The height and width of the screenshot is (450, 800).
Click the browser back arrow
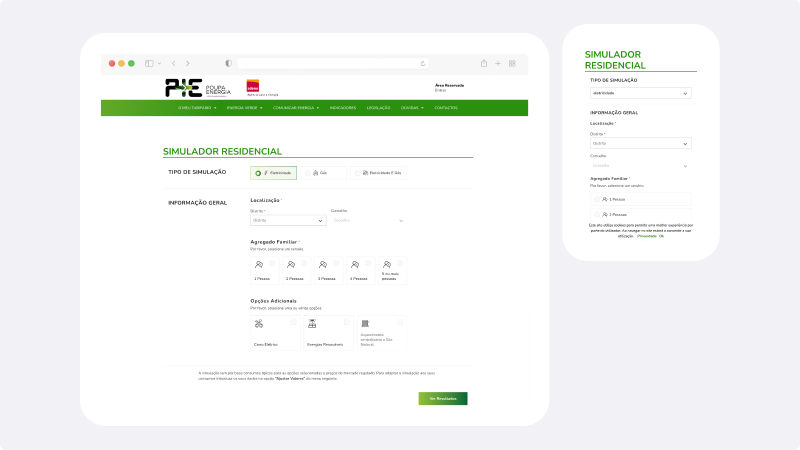pos(173,63)
